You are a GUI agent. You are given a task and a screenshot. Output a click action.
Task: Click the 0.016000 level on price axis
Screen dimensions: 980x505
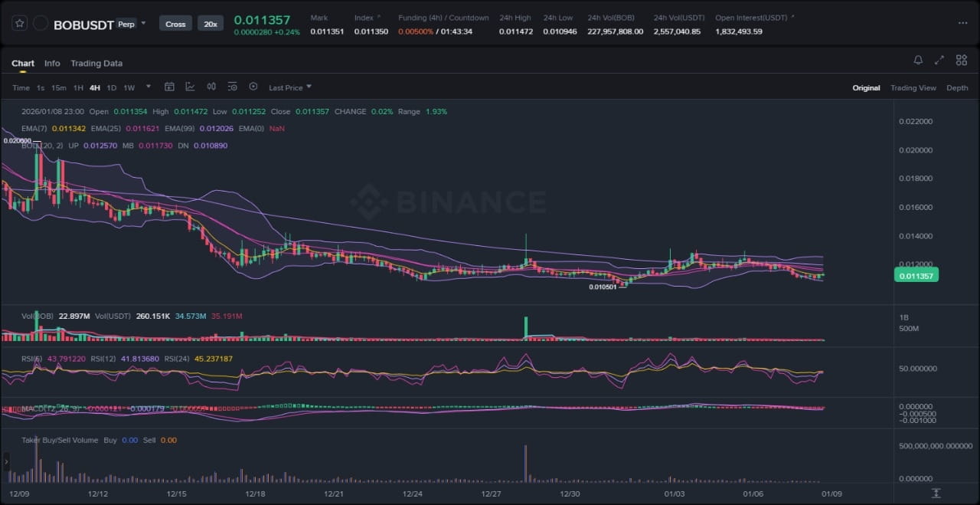[x=915, y=208]
